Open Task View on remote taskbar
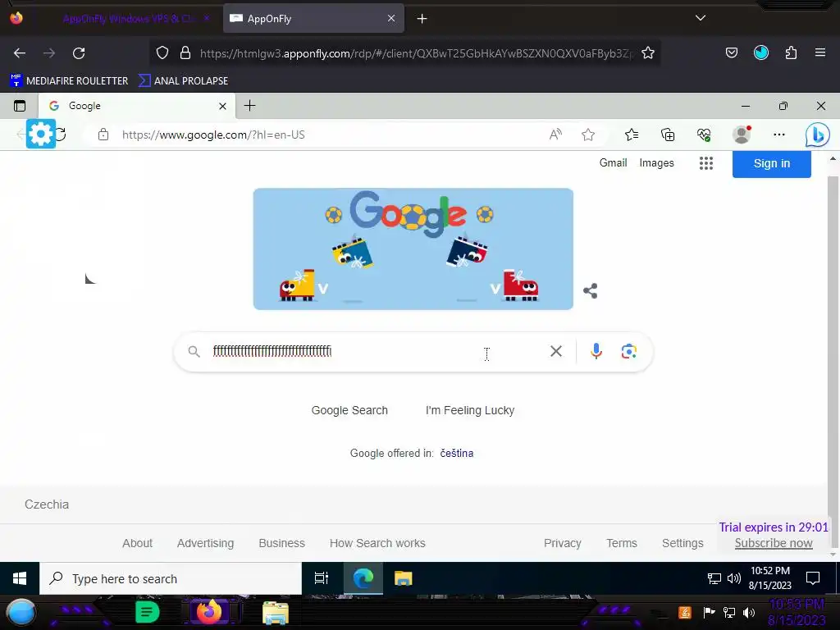Viewport: 840px width, 630px height. [x=322, y=578]
